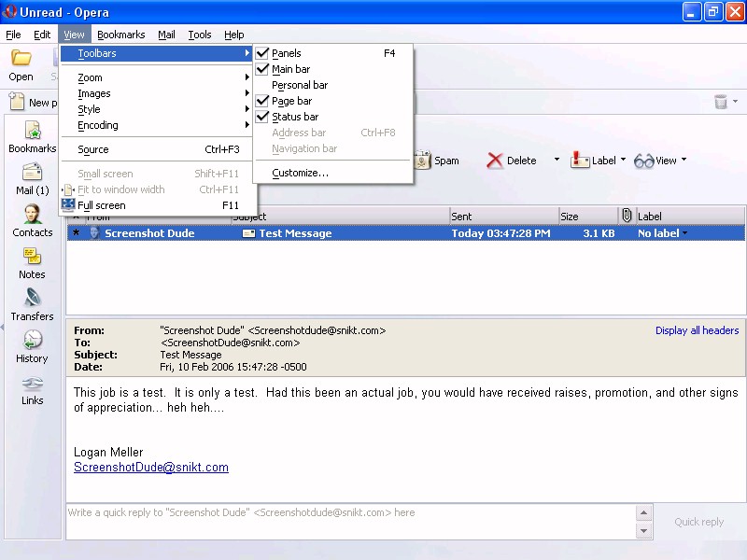Toggle the Panels toolbar checkbox

click(262, 53)
